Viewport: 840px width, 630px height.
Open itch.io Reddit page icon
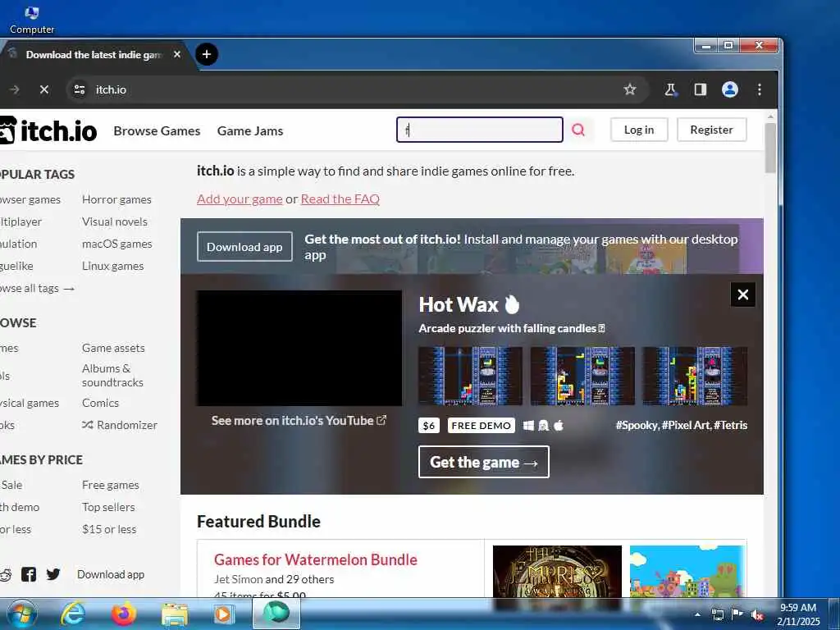(5, 574)
